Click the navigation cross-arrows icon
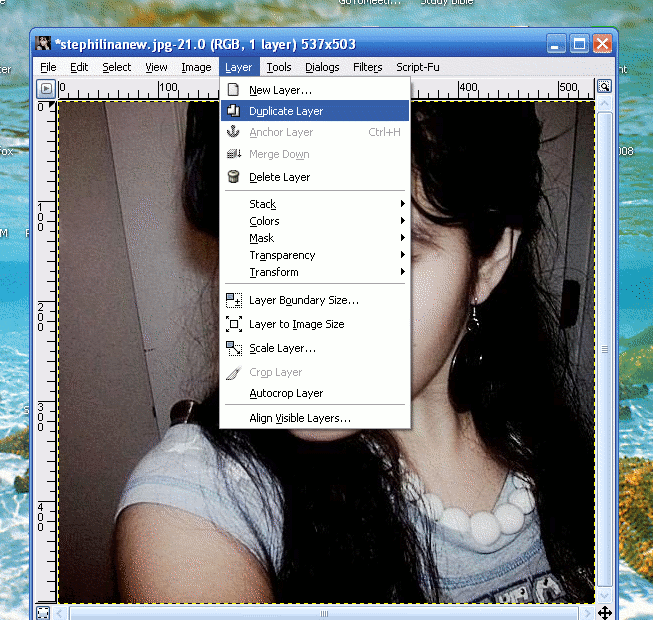653x620 pixels. tap(605, 613)
